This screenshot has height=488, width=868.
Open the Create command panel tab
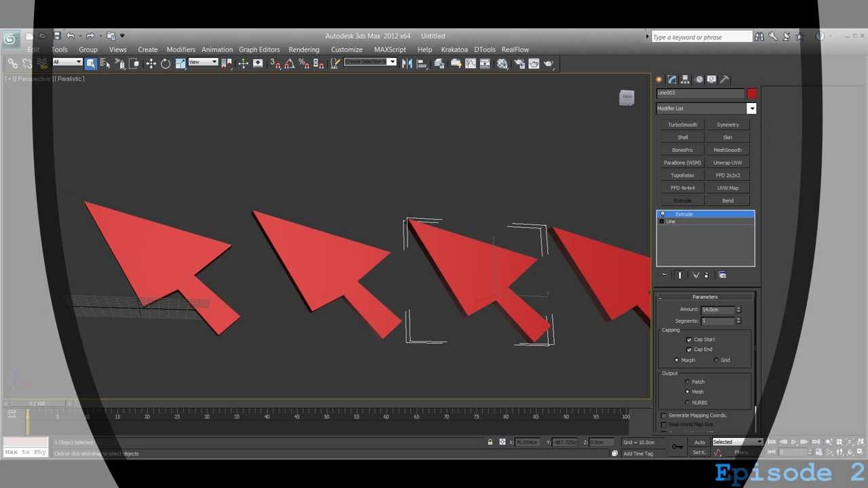point(658,79)
